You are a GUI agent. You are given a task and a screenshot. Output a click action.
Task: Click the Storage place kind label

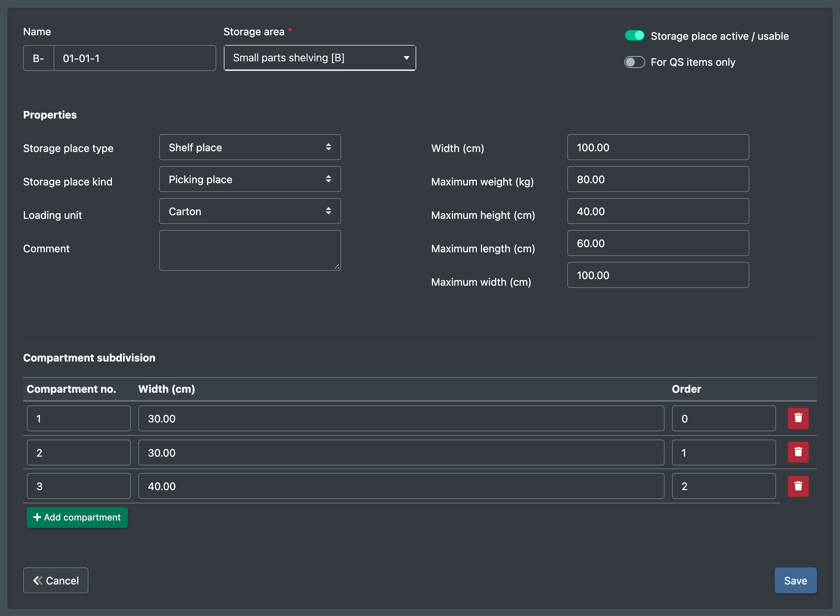68,182
